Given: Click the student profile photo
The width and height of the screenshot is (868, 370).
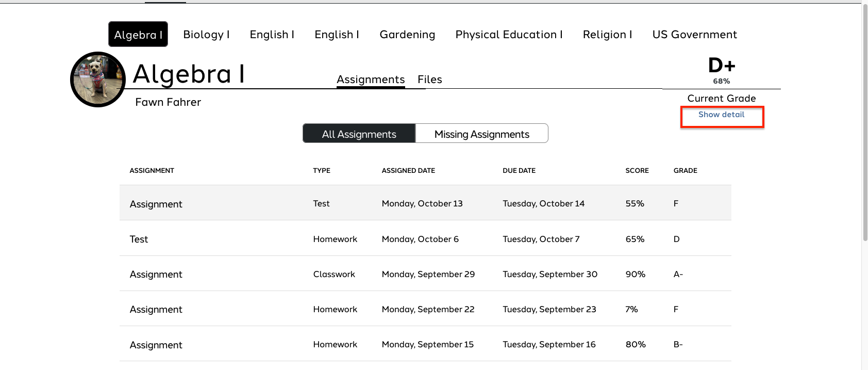Looking at the screenshot, I should pos(98,79).
